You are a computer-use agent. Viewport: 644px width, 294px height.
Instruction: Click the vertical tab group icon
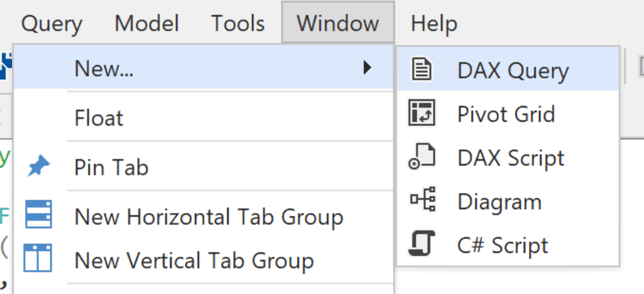pos(38,258)
